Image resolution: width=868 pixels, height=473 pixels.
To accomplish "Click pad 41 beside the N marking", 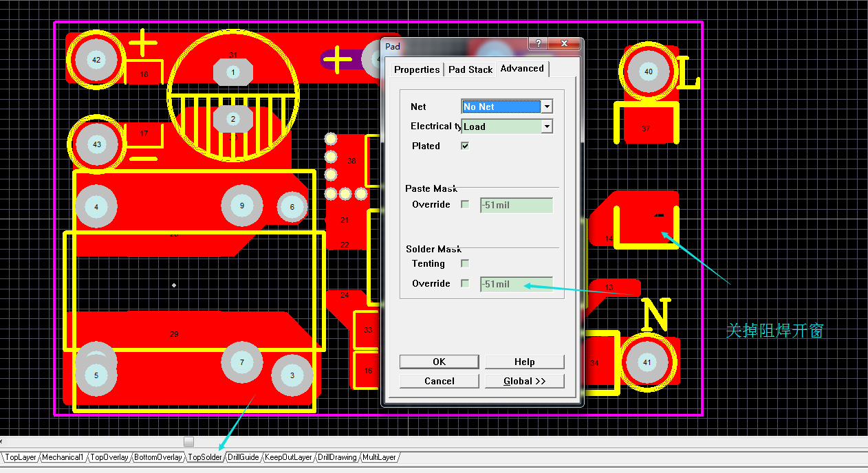I will click(x=647, y=362).
